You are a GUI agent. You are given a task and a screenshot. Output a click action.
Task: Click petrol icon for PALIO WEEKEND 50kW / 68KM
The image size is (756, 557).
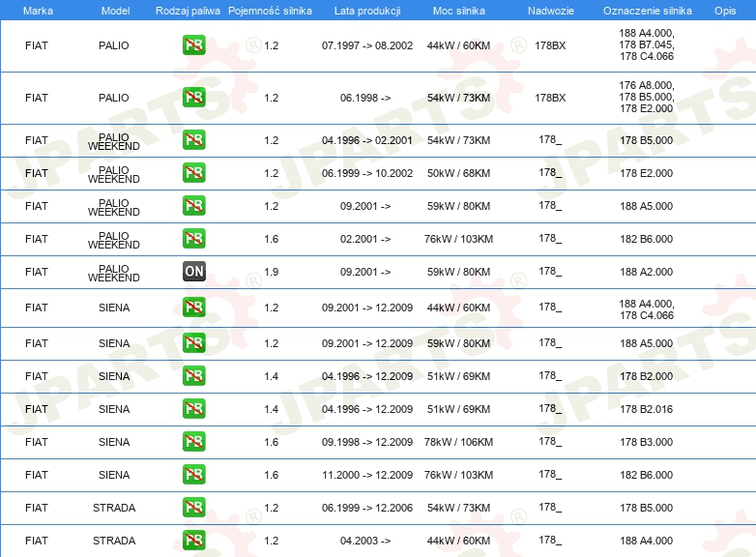[193, 173]
